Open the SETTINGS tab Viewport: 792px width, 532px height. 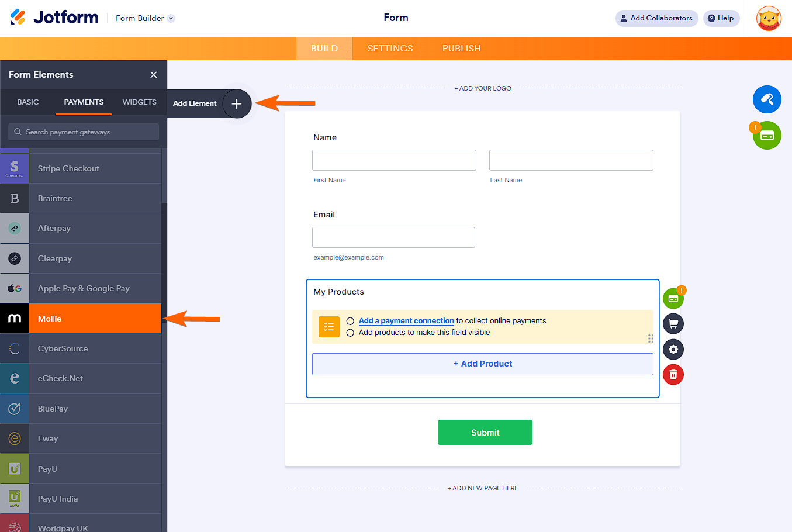coord(390,49)
